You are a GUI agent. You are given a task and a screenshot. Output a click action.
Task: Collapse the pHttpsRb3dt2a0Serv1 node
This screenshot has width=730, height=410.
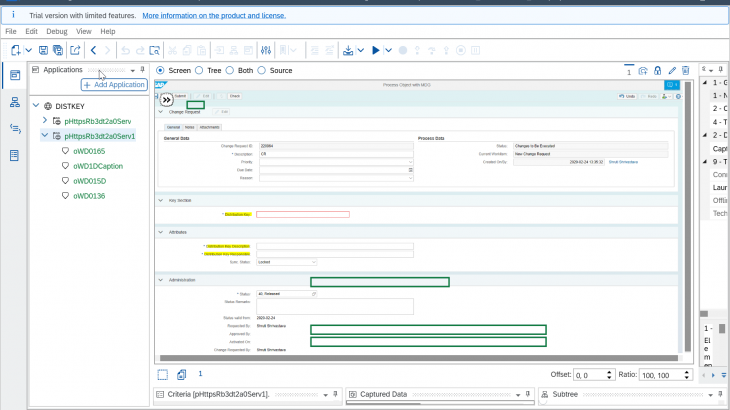tap(45, 135)
